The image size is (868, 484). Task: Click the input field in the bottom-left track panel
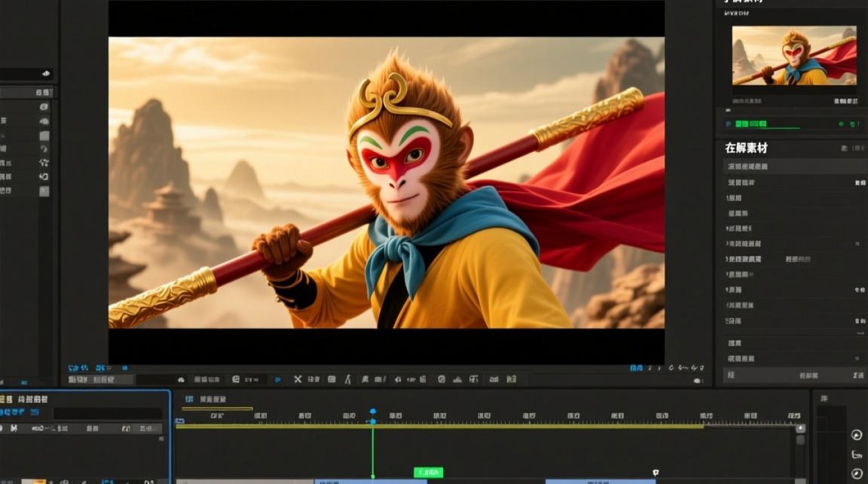(x=107, y=413)
